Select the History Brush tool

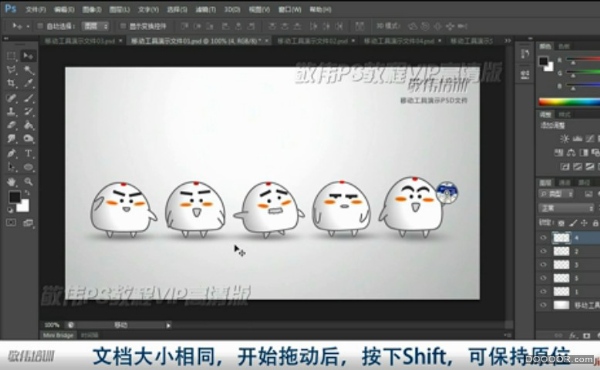28,112
